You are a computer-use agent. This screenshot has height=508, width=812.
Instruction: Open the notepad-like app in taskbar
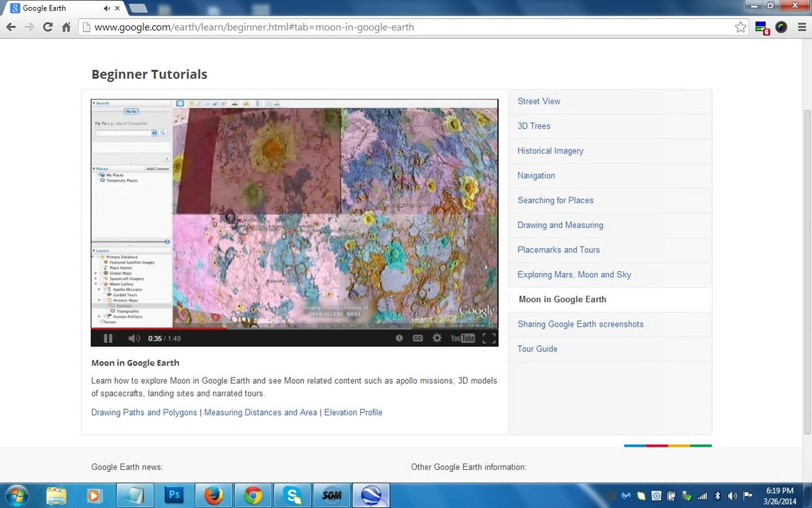click(x=135, y=495)
